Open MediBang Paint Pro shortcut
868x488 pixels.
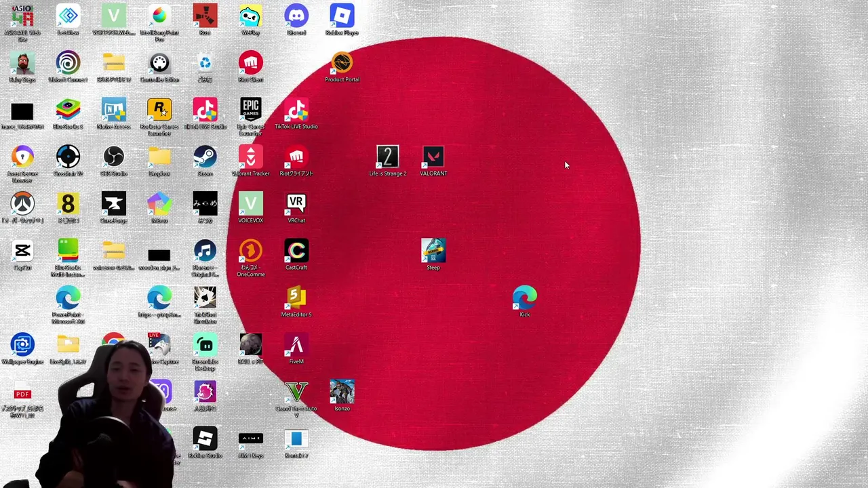coord(159,16)
